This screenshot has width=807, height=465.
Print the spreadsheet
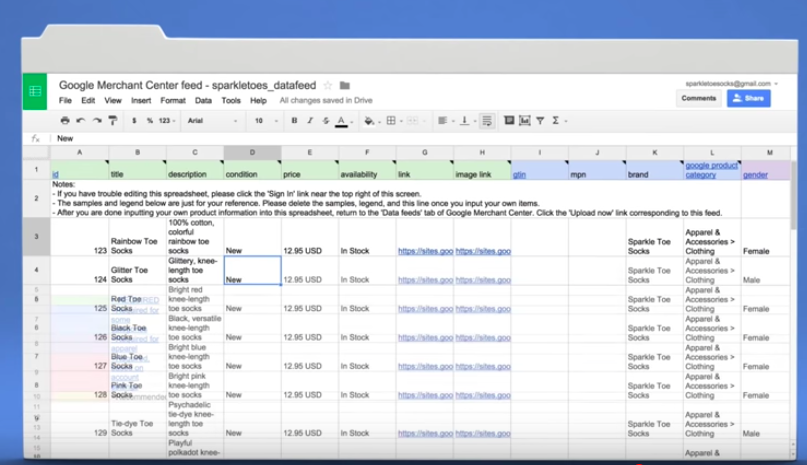coord(65,120)
